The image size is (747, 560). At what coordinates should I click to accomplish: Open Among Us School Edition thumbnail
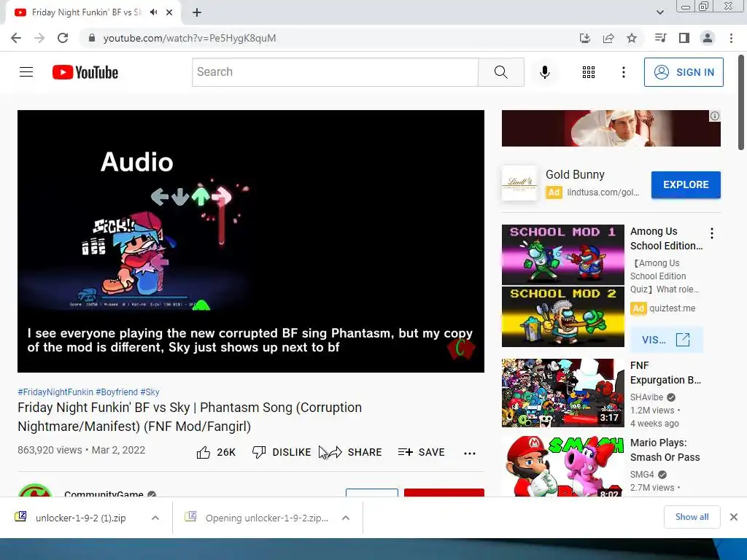562,286
